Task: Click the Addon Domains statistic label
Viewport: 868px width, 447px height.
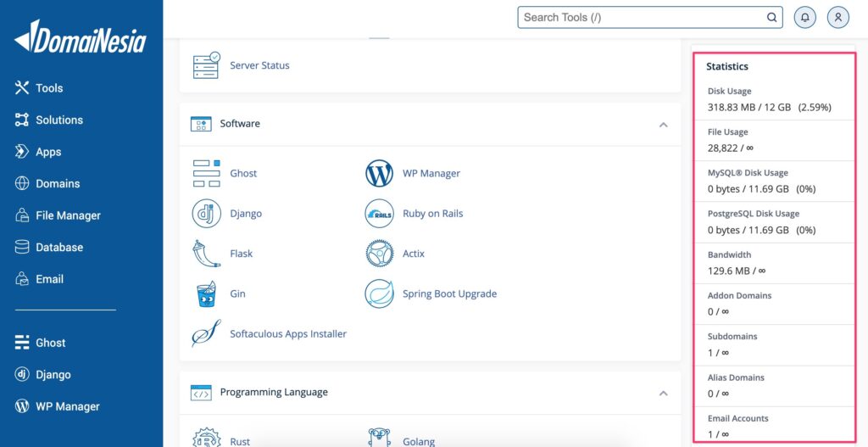Action: 739,296
